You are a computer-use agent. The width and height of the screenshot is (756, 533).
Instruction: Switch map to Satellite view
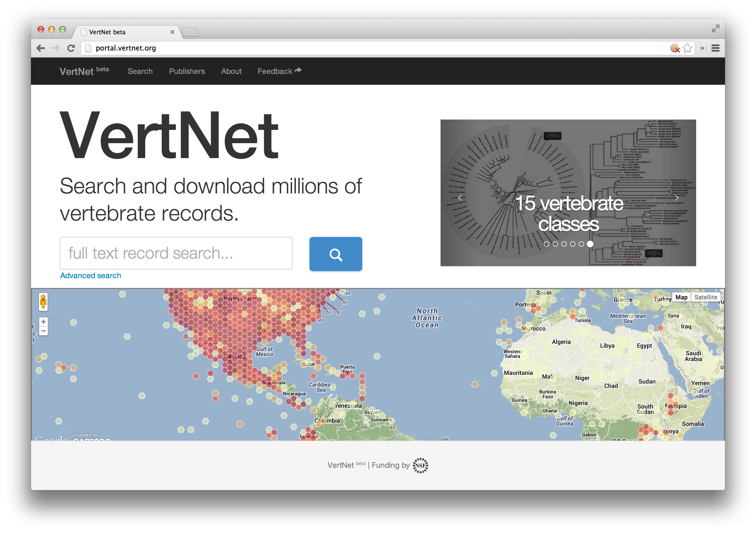[x=706, y=297]
